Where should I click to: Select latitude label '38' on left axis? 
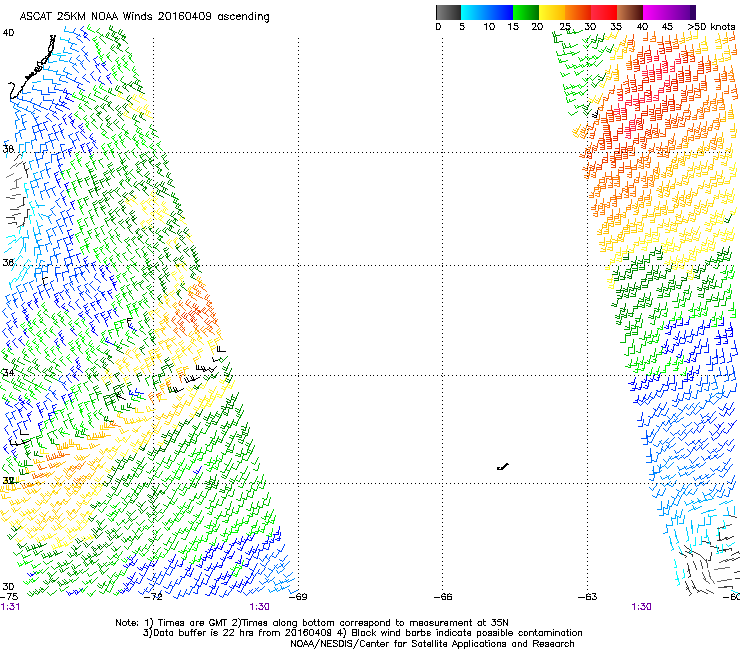click(8, 149)
